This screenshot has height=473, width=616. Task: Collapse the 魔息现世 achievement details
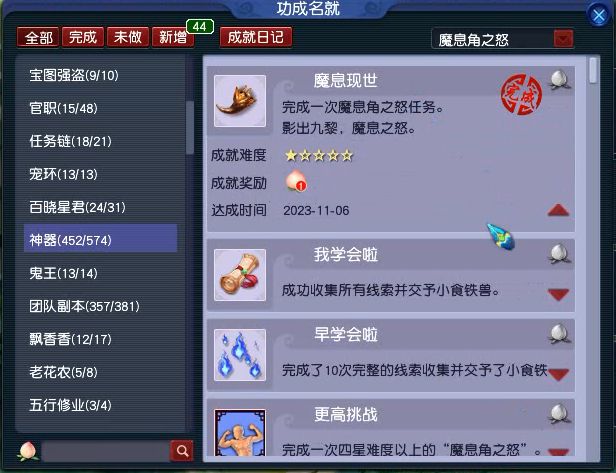tap(558, 210)
